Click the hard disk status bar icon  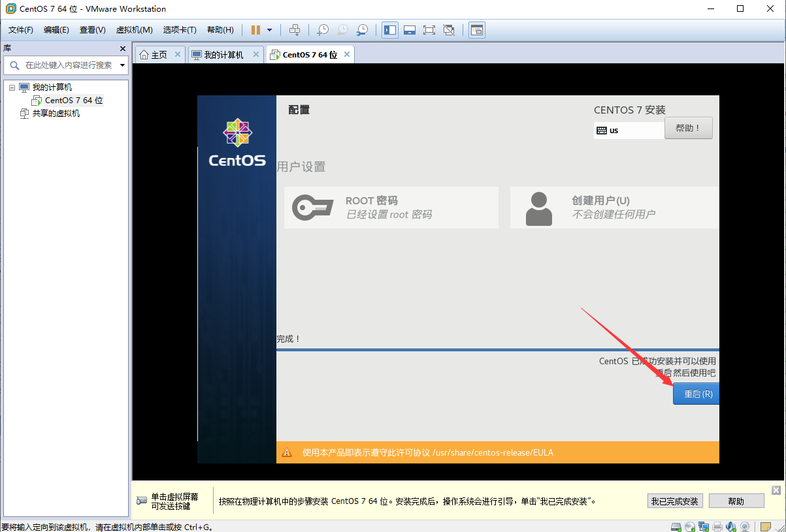click(676, 526)
